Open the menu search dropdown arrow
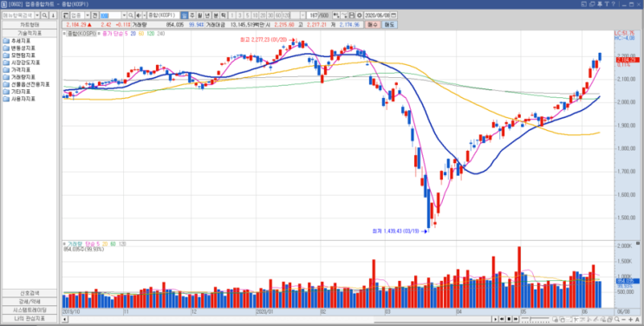The height and width of the screenshot is (326, 644). pyautogui.click(x=37, y=16)
